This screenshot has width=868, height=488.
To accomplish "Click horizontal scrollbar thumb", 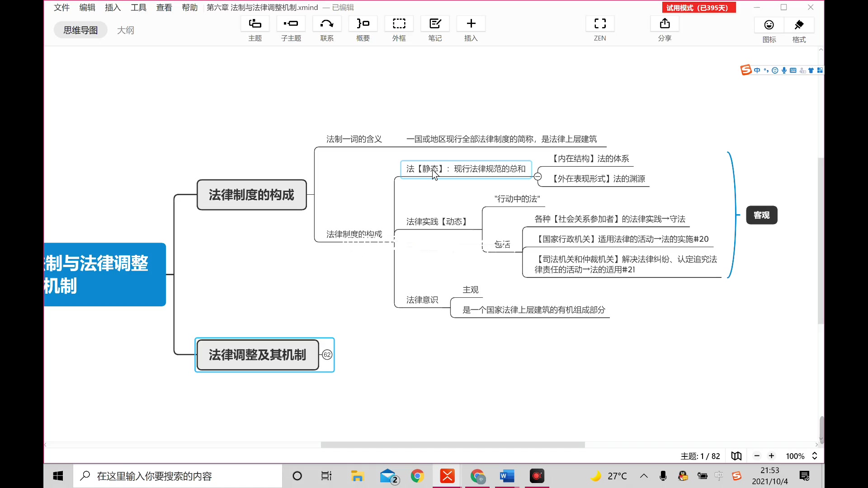I will pyautogui.click(x=453, y=445).
